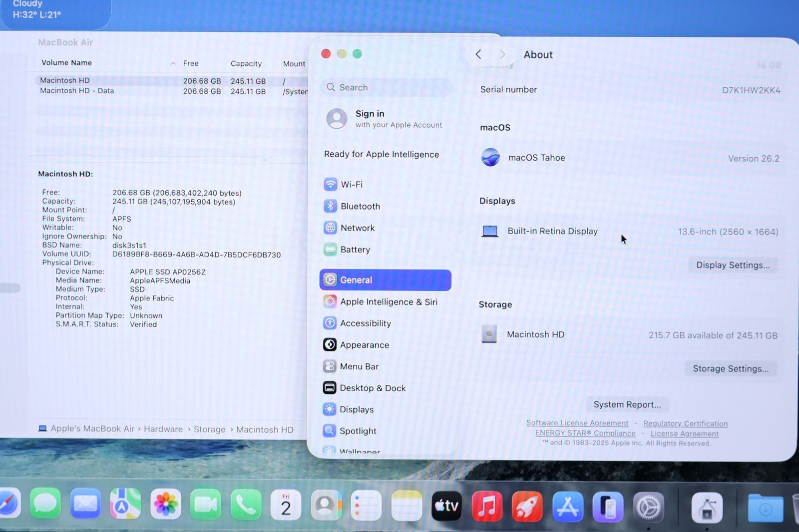Screen dimensions: 799x532
Task: Open Battery settings
Action: click(x=355, y=250)
